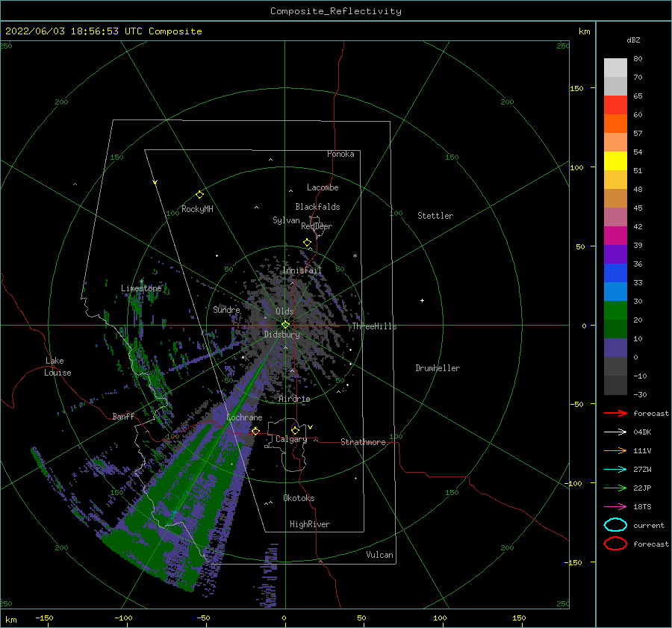Viewport: 672px width, 628px height.
Task: Click the ThreeHills label
Action: click(374, 326)
